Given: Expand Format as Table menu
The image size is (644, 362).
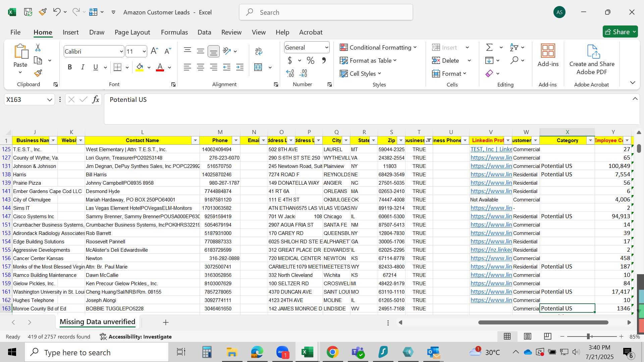Looking at the screenshot, I should 368,60.
